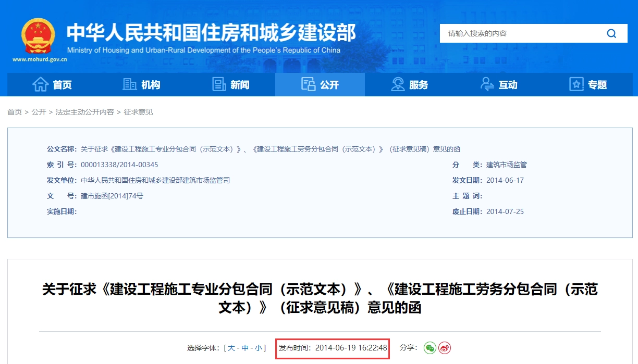The width and height of the screenshot is (638, 364).
Task: Click 征求意见 breadcrumb link
Action: (138, 112)
